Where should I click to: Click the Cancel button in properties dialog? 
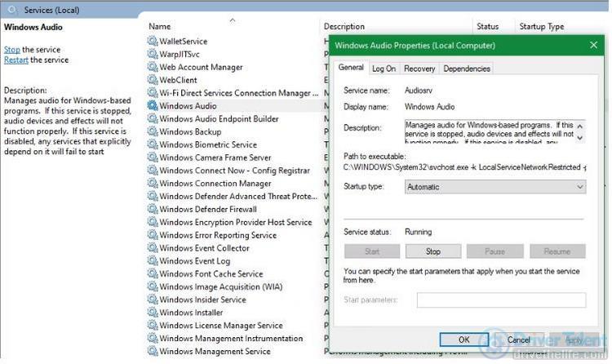click(518, 340)
